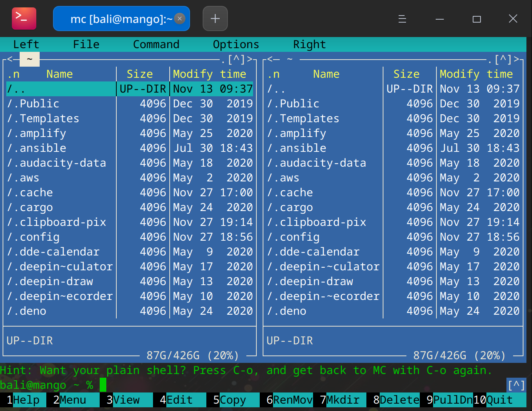Select /.audacity-data in right panel
532x411 pixels.
[393, 163]
